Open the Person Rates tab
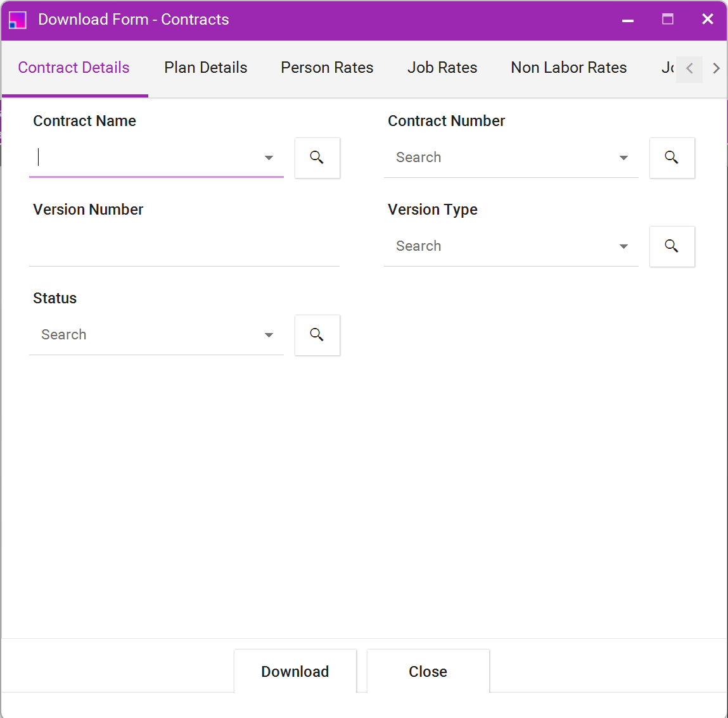The width and height of the screenshot is (728, 718). [327, 68]
